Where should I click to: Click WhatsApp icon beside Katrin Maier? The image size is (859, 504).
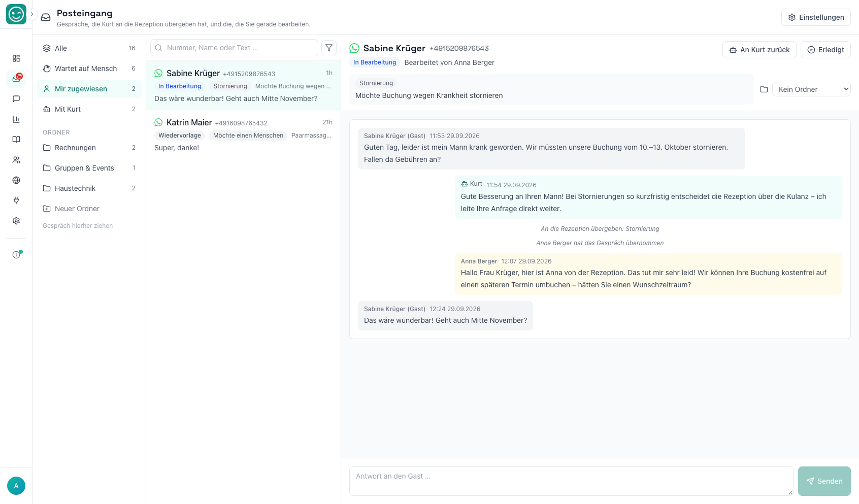[158, 122]
